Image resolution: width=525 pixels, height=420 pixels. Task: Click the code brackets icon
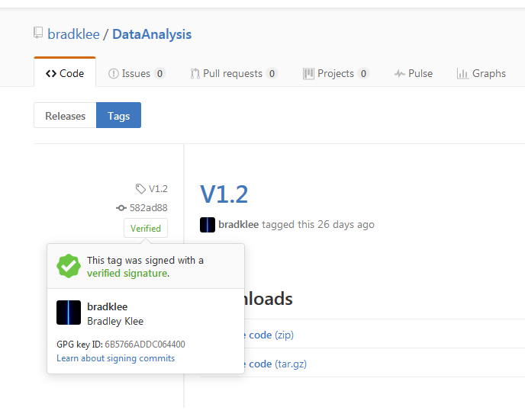coord(51,73)
